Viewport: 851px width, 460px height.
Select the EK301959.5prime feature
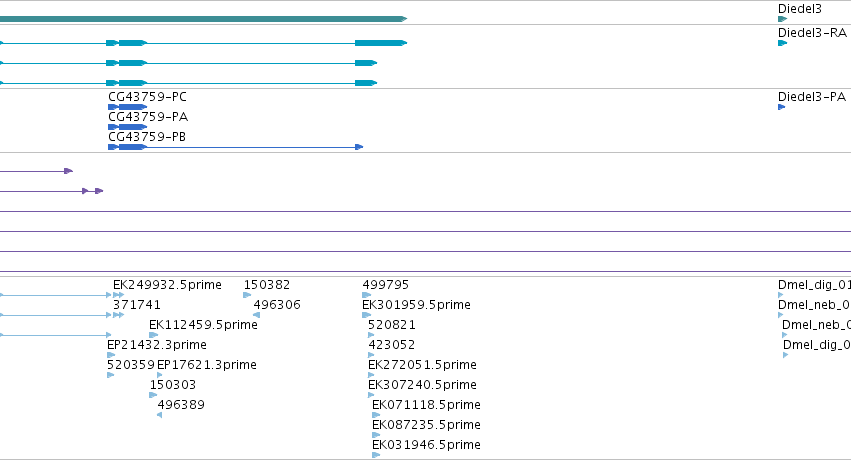tap(366, 315)
